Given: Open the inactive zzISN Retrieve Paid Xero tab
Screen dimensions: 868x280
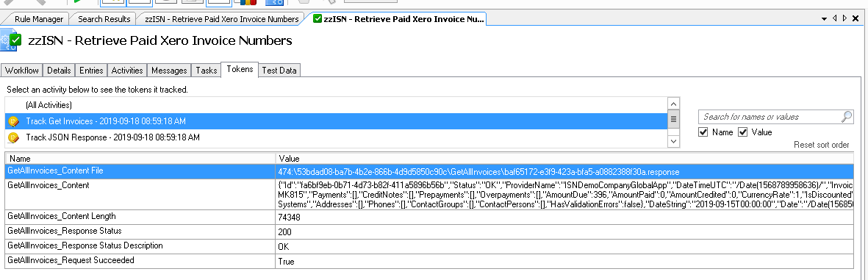Looking at the screenshot, I should (x=221, y=19).
